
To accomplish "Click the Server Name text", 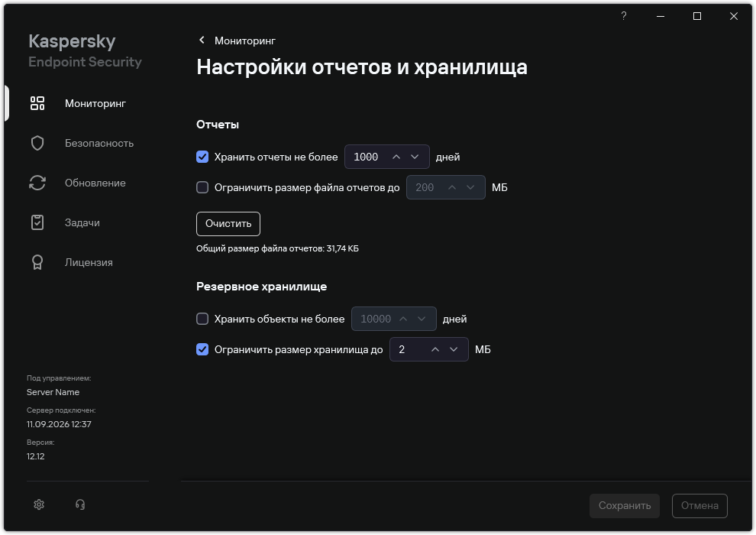I will 53,392.
